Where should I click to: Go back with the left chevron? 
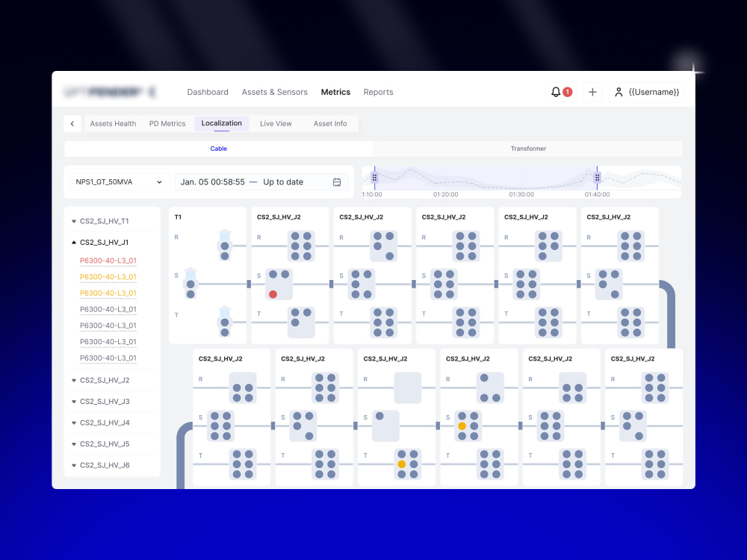click(x=72, y=124)
